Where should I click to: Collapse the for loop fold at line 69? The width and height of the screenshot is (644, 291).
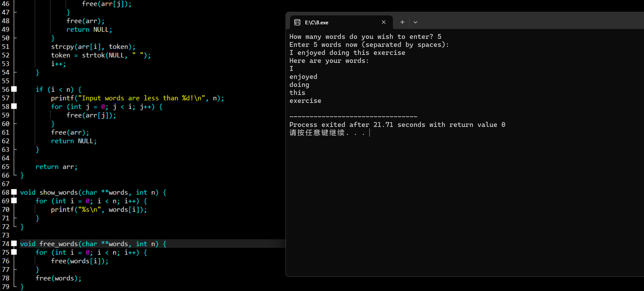(14, 201)
